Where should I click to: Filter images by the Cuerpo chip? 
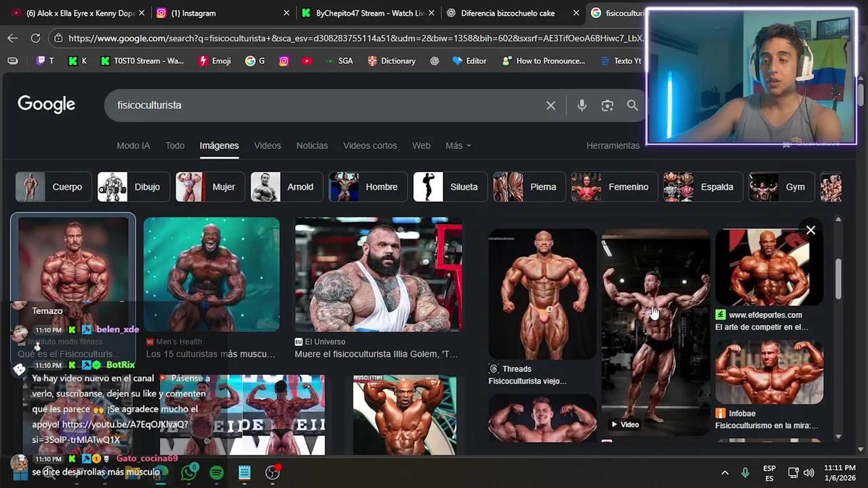[53, 187]
